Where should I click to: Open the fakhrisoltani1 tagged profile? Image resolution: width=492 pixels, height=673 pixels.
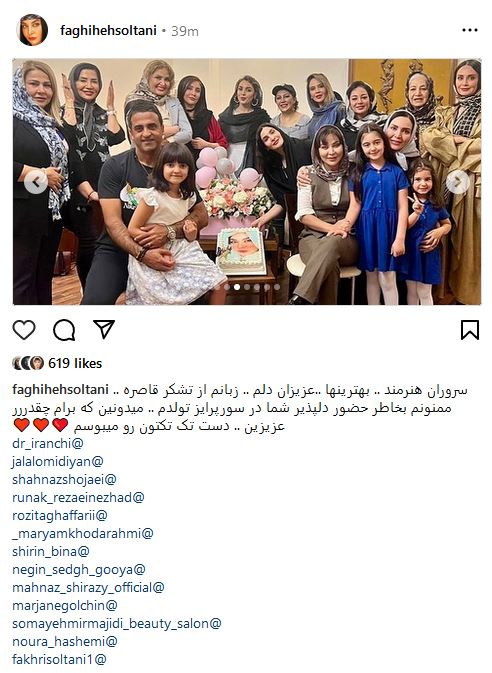pyautogui.click(x=59, y=659)
